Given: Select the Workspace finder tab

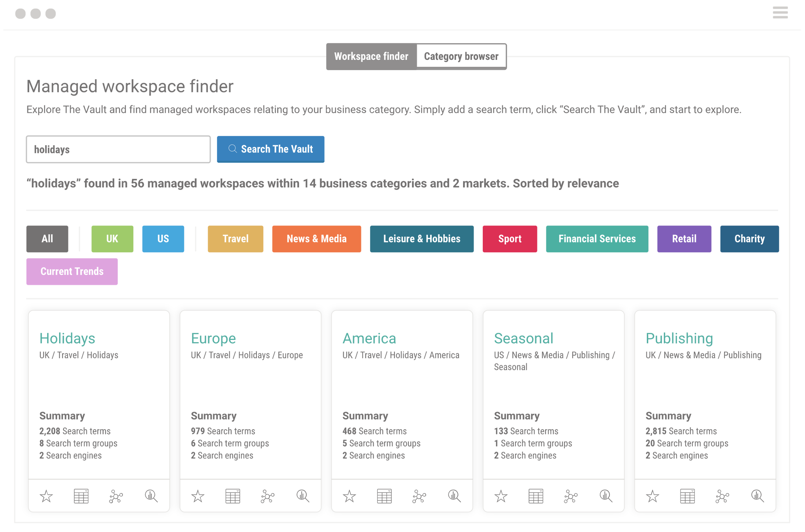Looking at the screenshot, I should [371, 56].
